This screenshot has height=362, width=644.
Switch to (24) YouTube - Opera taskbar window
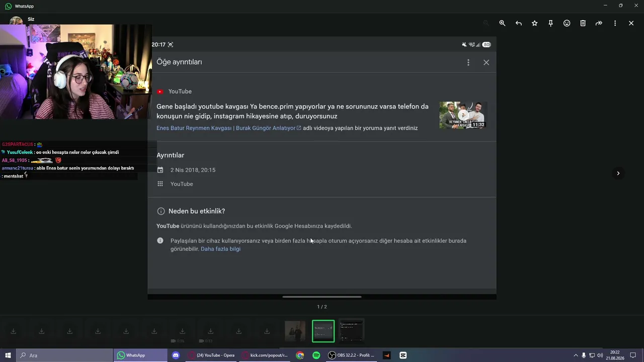tap(211, 355)
